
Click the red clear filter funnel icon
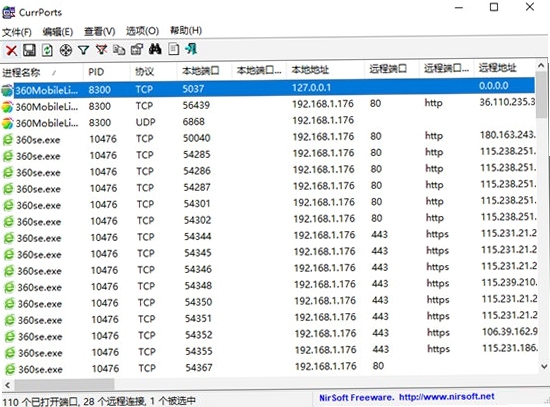[101, 50]
